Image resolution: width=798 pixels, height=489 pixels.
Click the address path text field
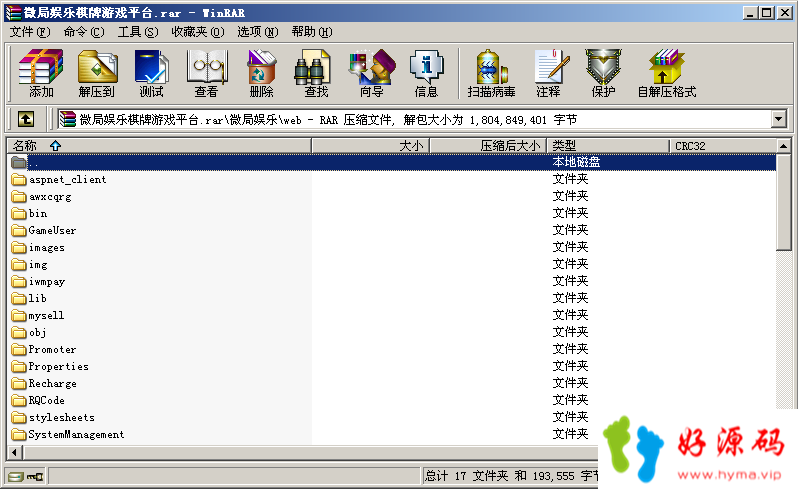pos(414,120)
